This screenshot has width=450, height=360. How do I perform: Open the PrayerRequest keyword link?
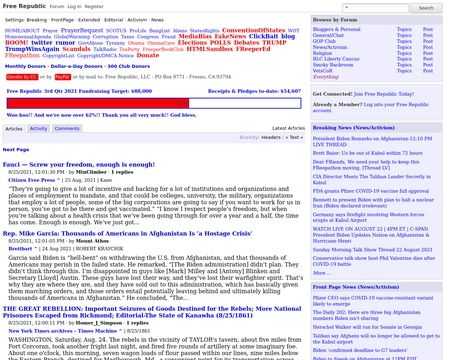(82, 30)
